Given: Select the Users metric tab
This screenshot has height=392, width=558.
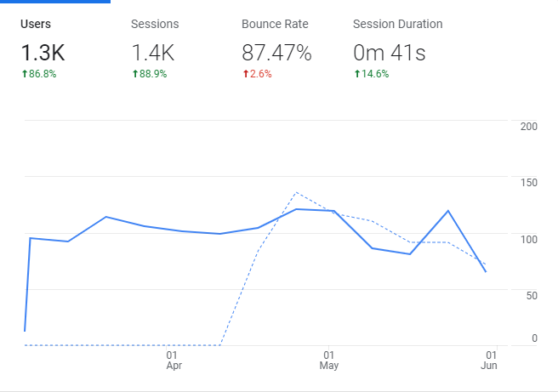Looking at the screenshot, I should [x=37, y=24].
